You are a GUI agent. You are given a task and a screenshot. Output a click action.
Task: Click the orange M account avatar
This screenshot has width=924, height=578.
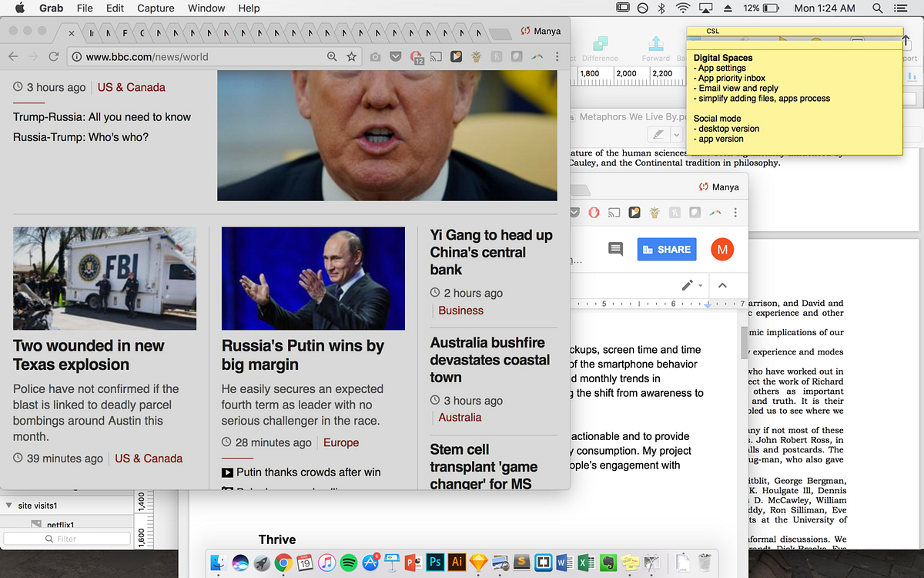pyautogui.click(x=722, y=249)
